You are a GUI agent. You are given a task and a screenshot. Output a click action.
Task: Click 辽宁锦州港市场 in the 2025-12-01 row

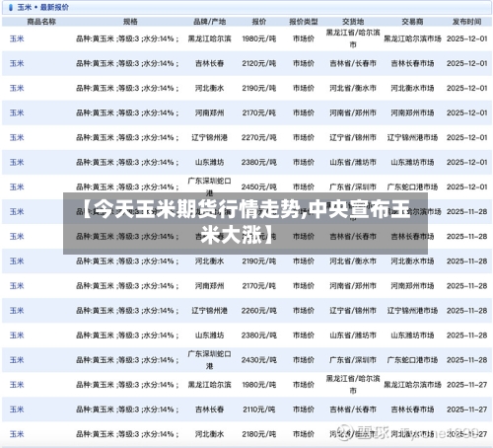(412, 137)
